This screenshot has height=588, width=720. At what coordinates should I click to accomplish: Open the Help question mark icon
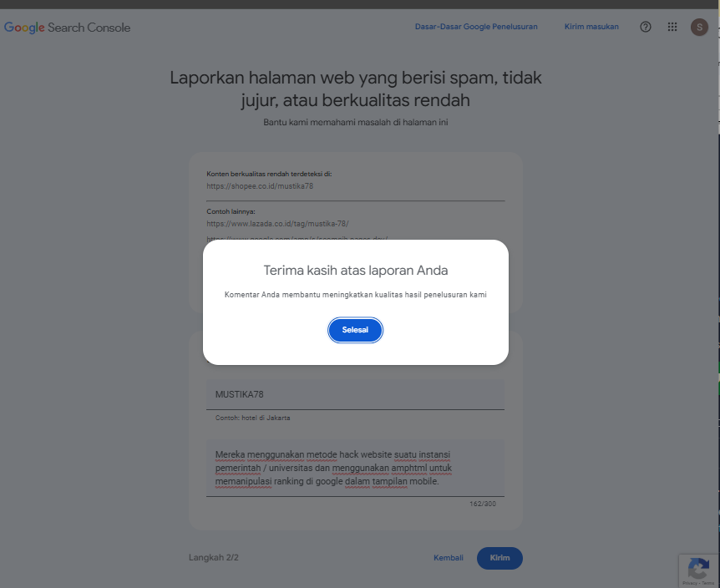pyautogui.click(x=645, y=27)
